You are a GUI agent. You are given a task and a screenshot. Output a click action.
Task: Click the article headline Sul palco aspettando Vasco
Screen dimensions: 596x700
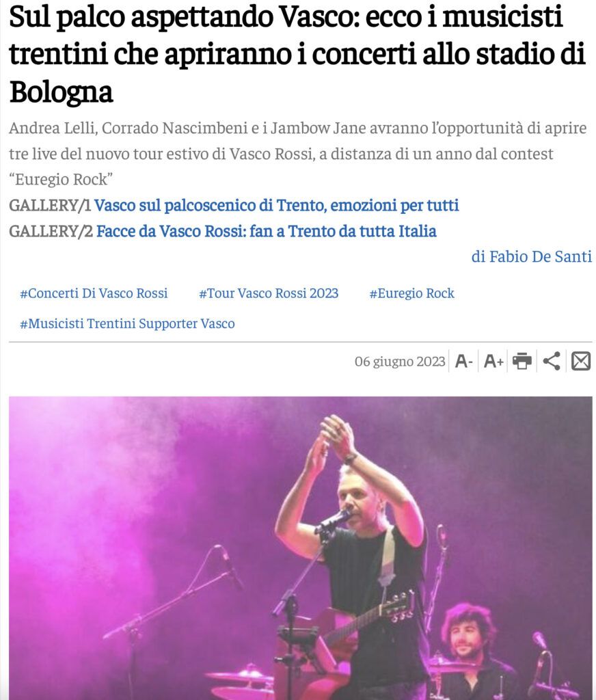coord(298,54)
